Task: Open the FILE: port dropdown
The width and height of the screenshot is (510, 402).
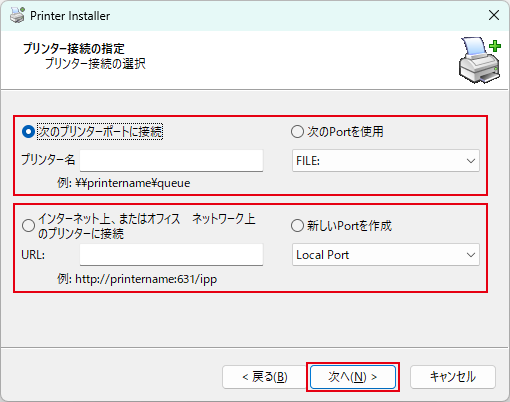Action: (x=386, y=161)
